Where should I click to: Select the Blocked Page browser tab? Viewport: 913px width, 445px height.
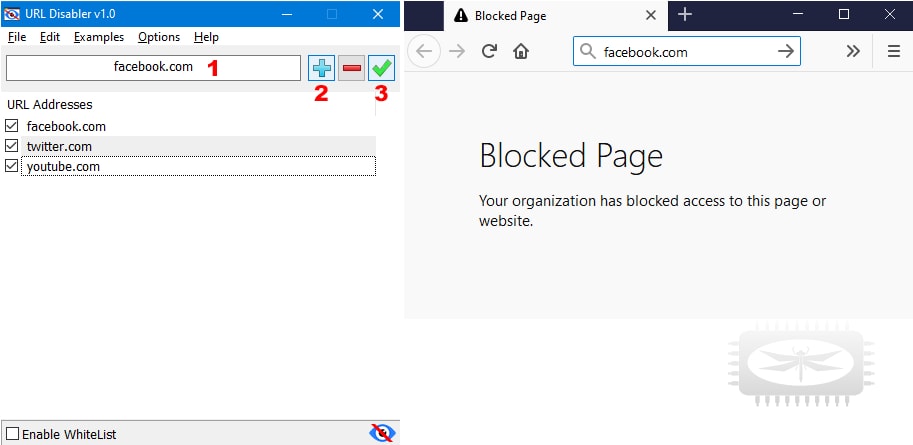click(x=556, y=16)
